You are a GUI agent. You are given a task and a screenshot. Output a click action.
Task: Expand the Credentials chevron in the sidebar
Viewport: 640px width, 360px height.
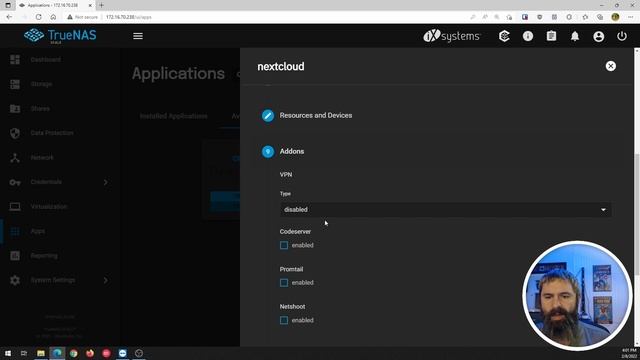(106, 182)
